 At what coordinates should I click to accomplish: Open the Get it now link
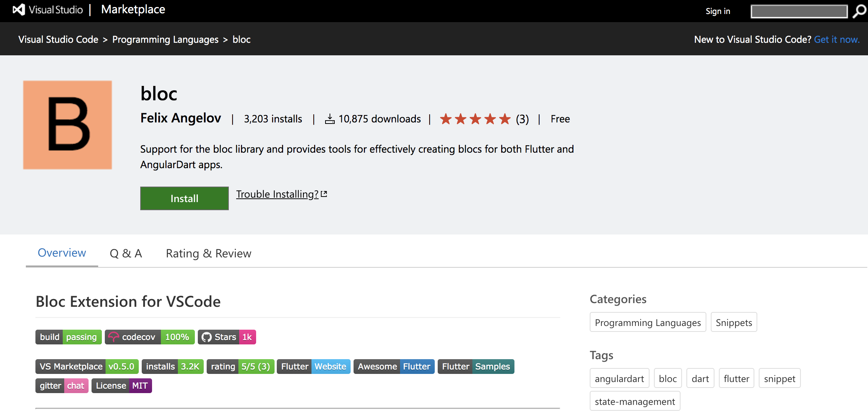tap(837, 39)
